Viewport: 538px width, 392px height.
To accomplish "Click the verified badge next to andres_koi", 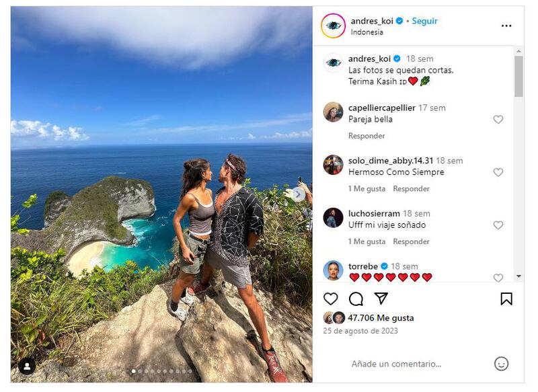I will [x=399, y=21].
